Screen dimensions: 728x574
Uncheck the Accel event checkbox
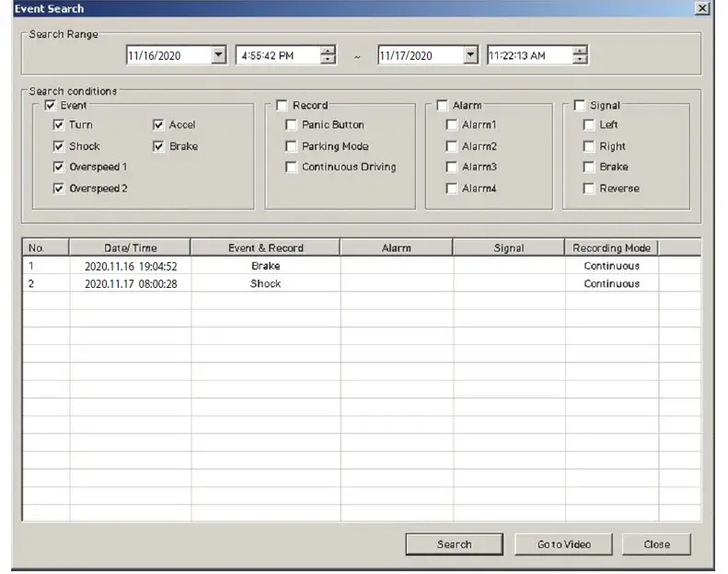click(x=158, y=125)
